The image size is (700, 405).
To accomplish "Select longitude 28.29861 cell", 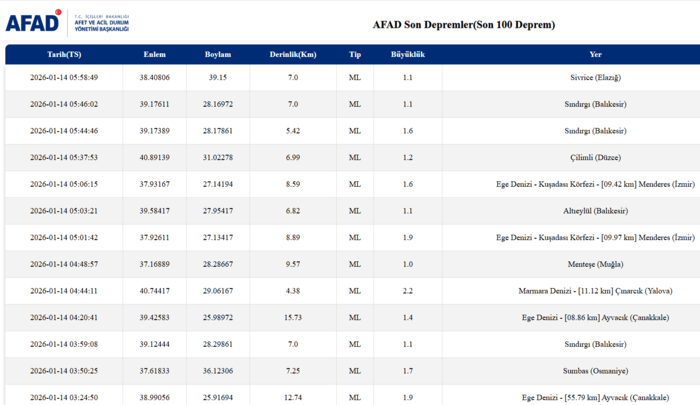I will coord(218,344).
